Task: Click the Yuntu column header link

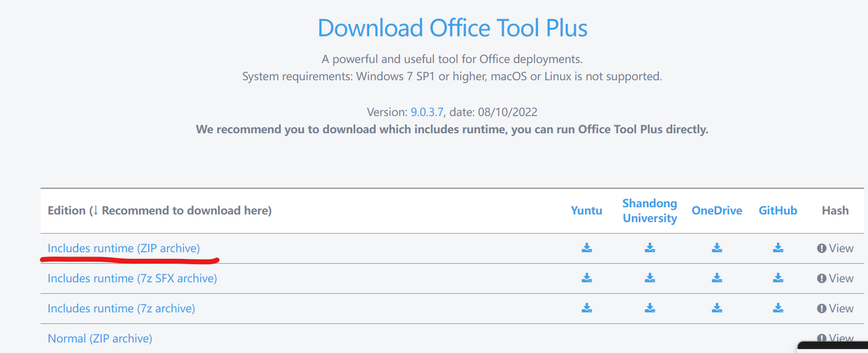Action: (586, 211)
